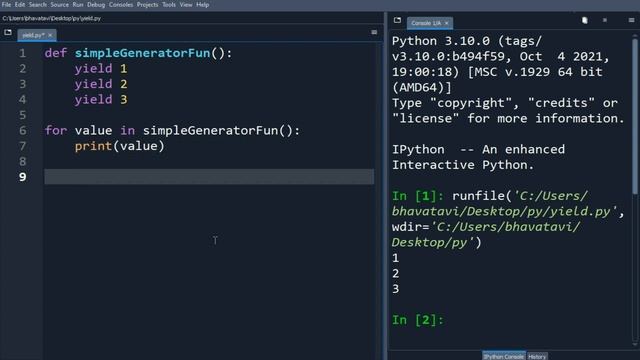Click the 'yield 1' code line
640x360 pixels.
[x=101, y=69]
